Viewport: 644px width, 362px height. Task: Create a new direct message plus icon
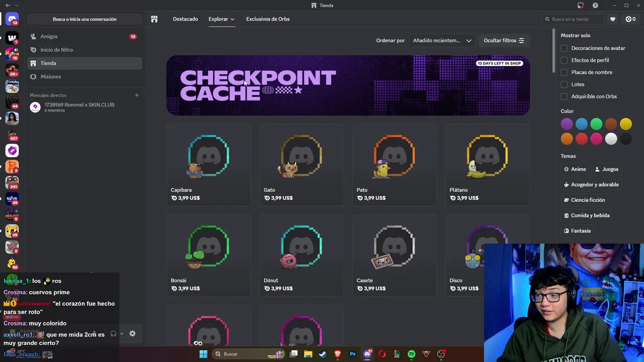click(x=136, y=95)
